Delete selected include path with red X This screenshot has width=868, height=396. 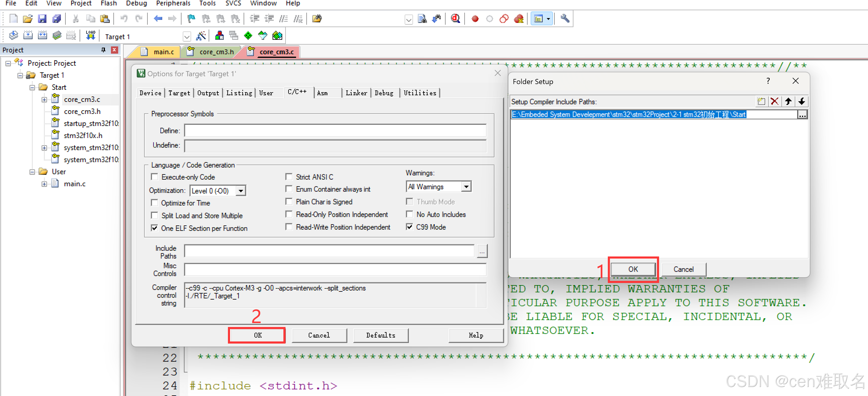(774, 101)
